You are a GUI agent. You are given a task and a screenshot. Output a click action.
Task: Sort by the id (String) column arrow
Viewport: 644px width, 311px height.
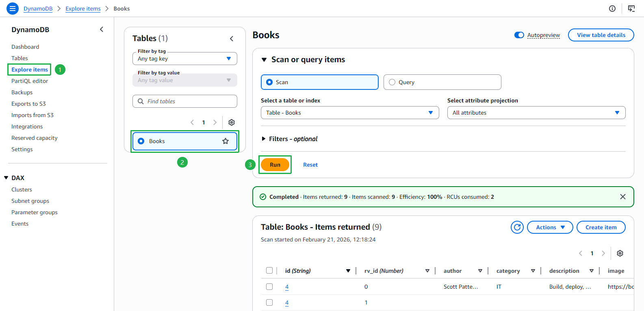point(348,271)
